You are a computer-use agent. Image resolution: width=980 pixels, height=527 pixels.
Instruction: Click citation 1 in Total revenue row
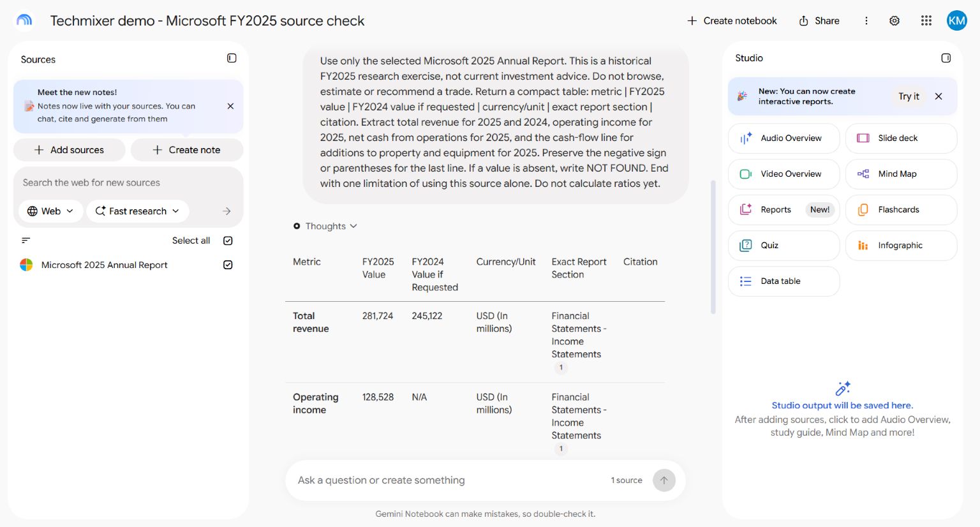pos(561,367)
